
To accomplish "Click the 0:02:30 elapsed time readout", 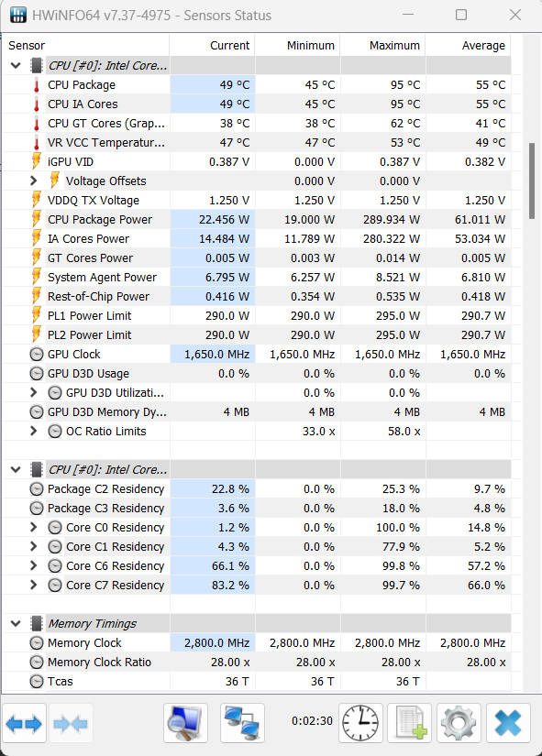I will coord(312,721).
